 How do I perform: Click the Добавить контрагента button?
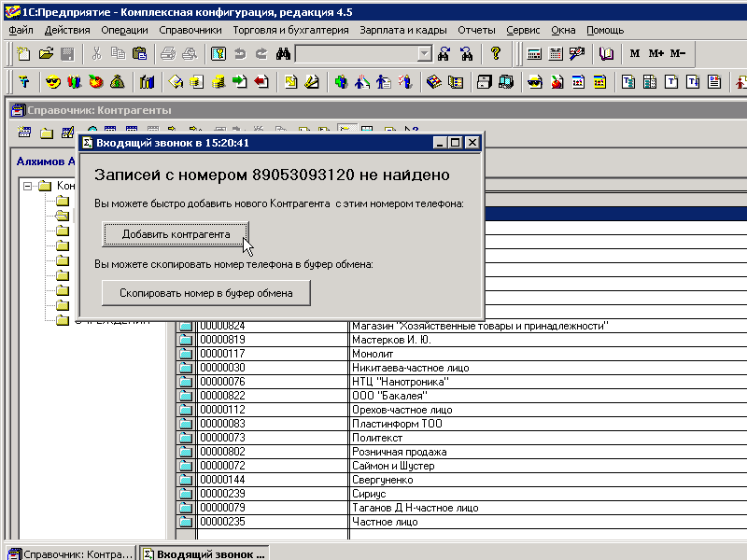tap(176, 234)
